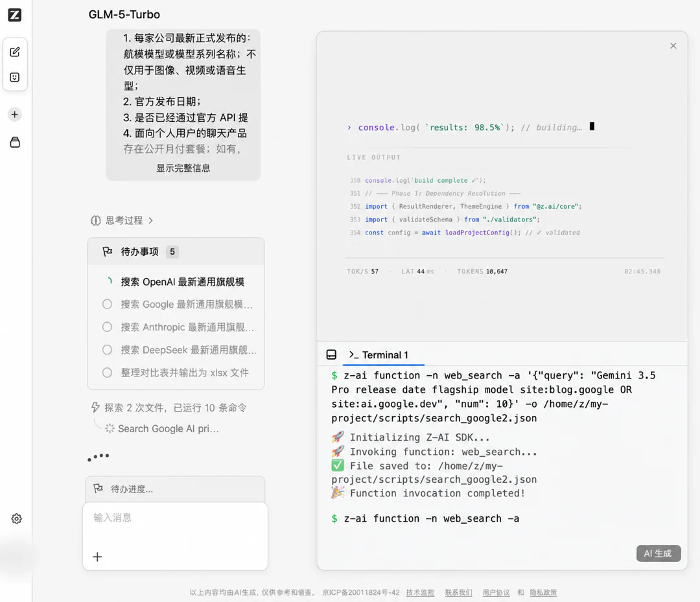
Task: Open settings with the gear icon
Action: pos(16,518)
